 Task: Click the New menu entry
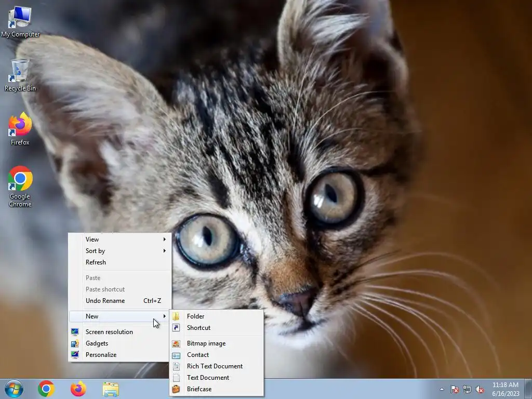[120, 316]
